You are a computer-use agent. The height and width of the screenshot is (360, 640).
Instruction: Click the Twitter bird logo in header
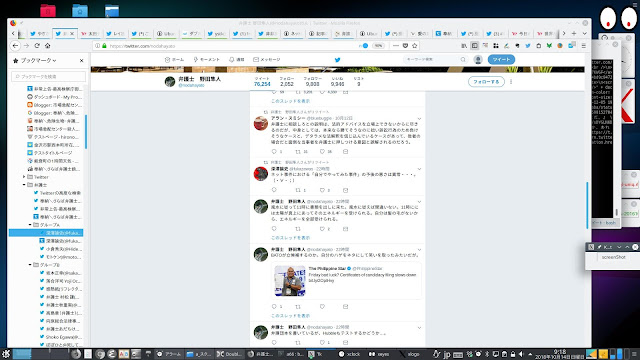338,60
